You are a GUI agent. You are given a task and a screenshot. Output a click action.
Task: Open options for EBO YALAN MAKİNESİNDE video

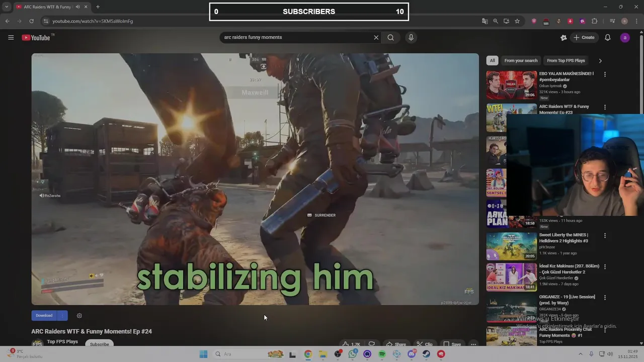605,74
